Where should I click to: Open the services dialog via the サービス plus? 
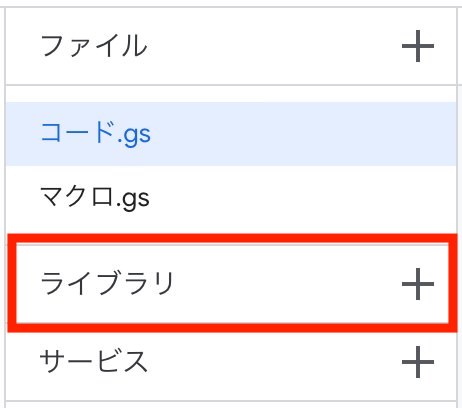[x=418, y=362]
